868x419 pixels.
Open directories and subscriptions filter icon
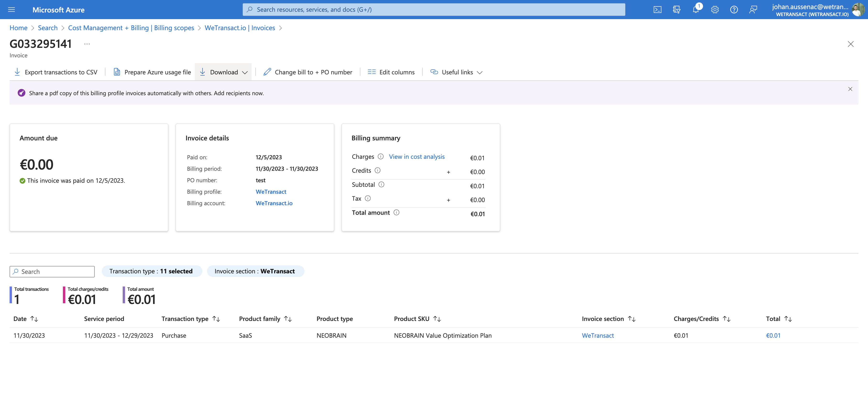point(676,9)
